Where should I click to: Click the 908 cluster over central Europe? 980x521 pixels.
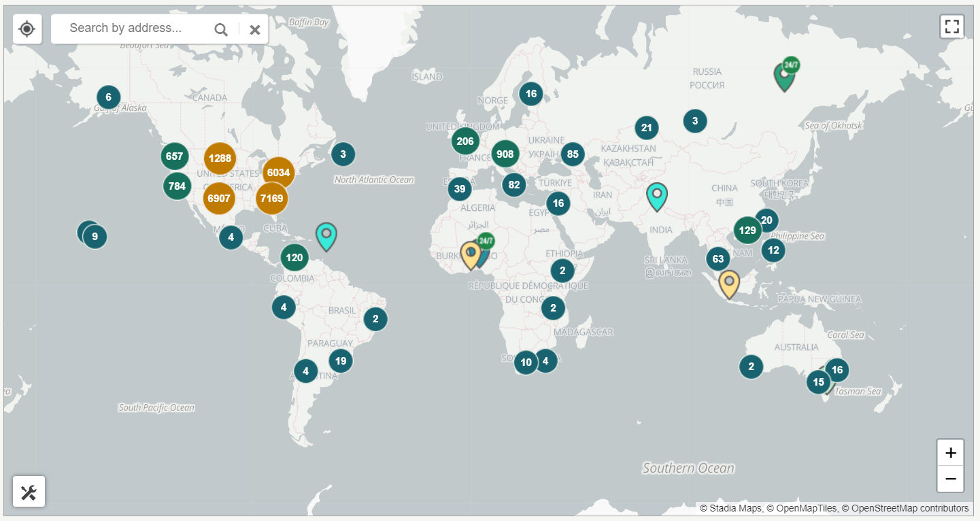coord(505,154)
